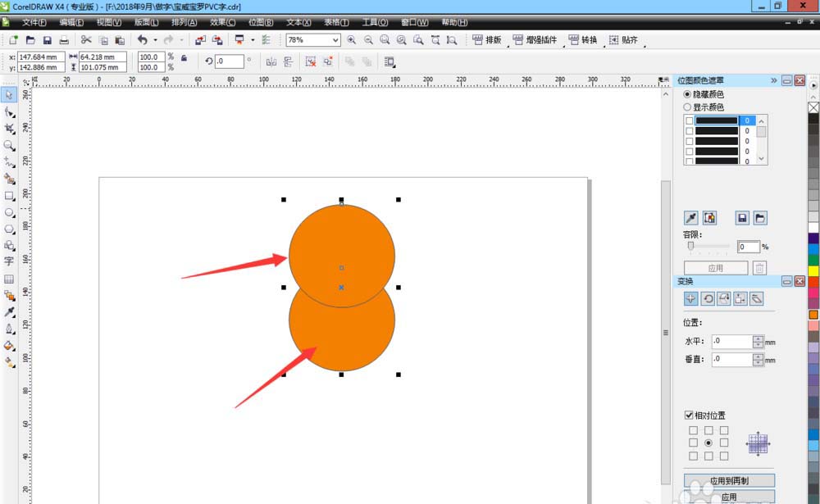This screenshot has height=504, width=820.
Task: Select the Table tool
Action: pyautogui.click(x=9, y=279)
